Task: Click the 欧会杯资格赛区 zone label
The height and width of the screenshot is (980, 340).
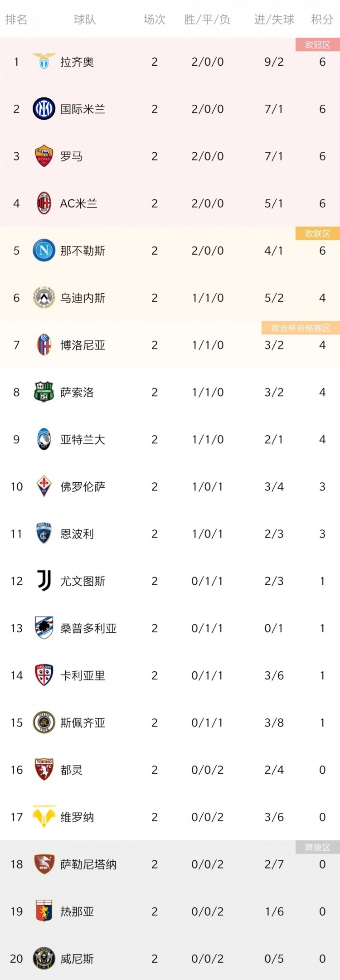Action: coord(301,328)
